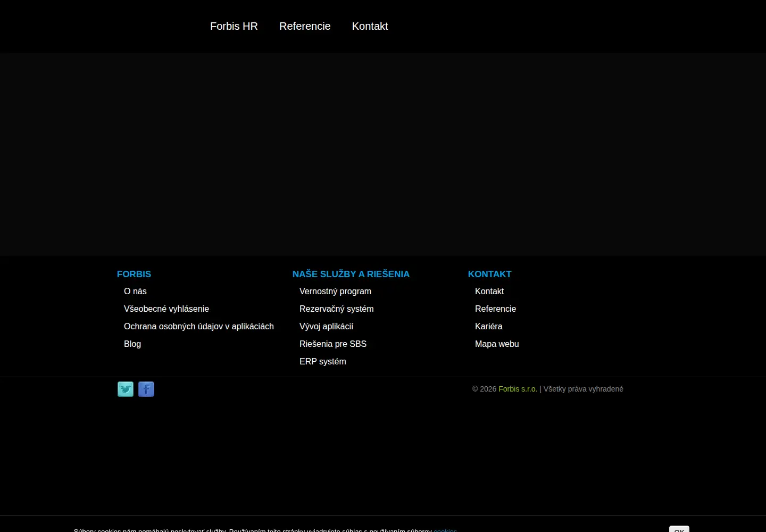Open the 'Riešenia pre SBS' link
766x532 pixels.
[333, 344]
